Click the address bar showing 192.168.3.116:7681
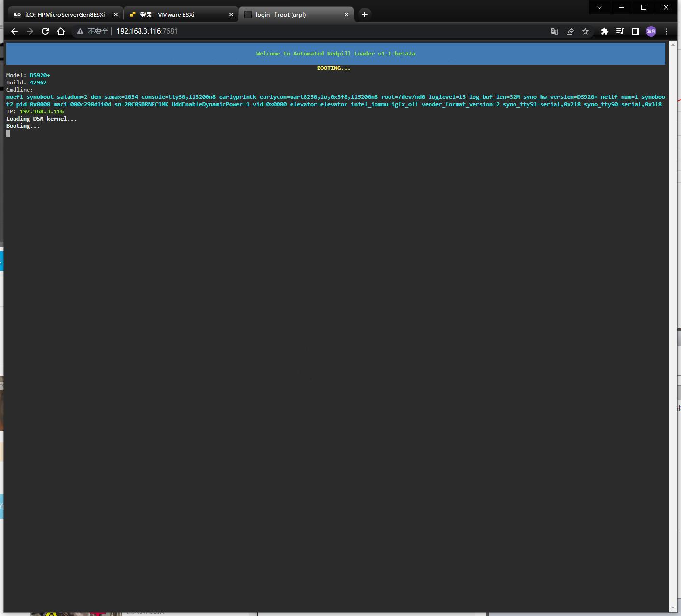This screenshot has width=681, height=616. tap(290, 31)
